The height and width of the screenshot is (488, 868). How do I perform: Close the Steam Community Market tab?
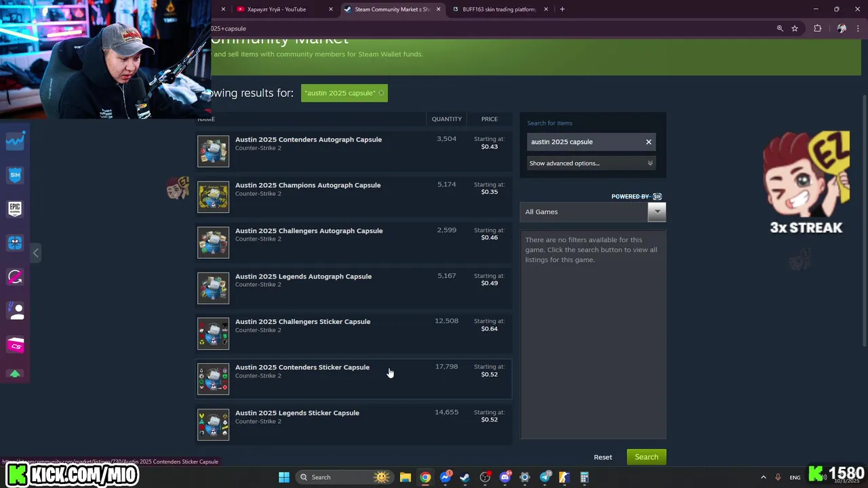click(x=439, y=9)
